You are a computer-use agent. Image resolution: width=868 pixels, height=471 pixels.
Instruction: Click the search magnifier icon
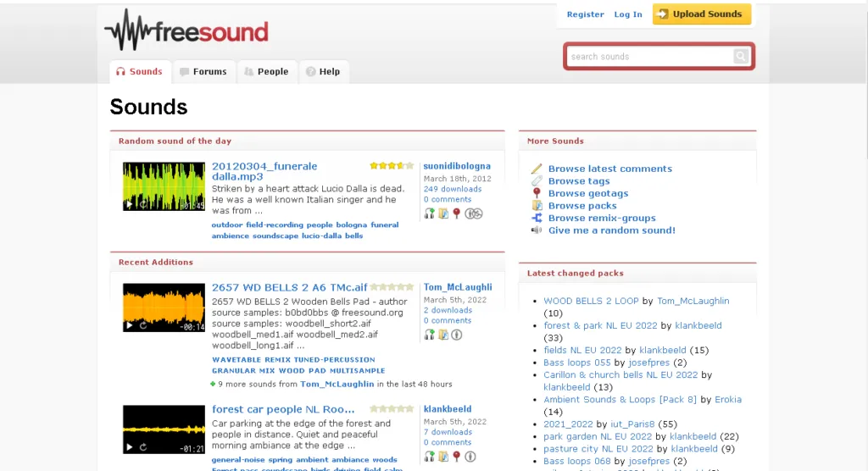pos(741,56)
